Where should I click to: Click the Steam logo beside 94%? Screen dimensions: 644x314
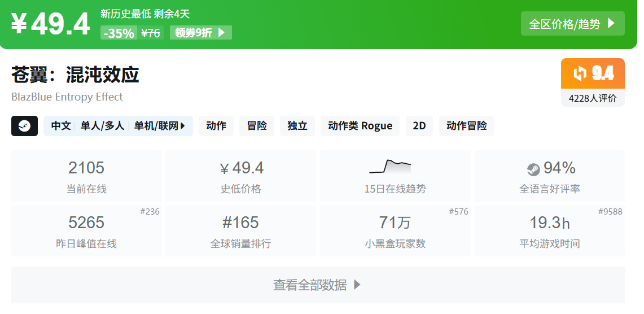[x=533, y=169]
